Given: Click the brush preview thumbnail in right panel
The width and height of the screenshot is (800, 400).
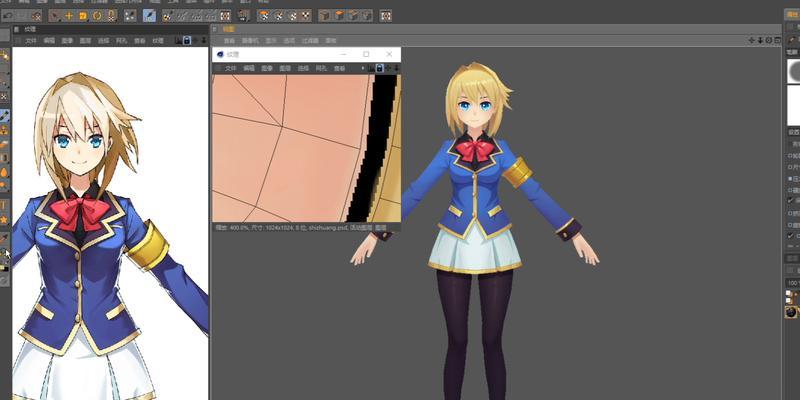Looking at the screenshot, I should (x=793, y=71).
